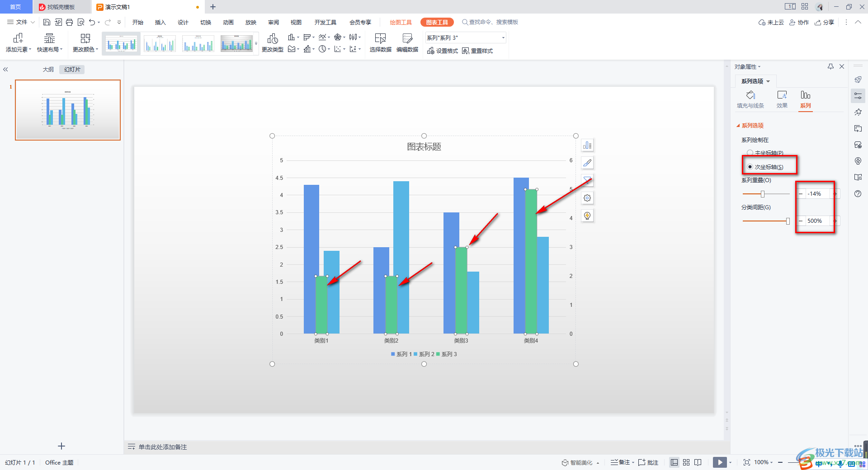This screenshot has width=868, height=470.
Task: Click Change Chart Type (更改类型)
Action: pos(273,43)
